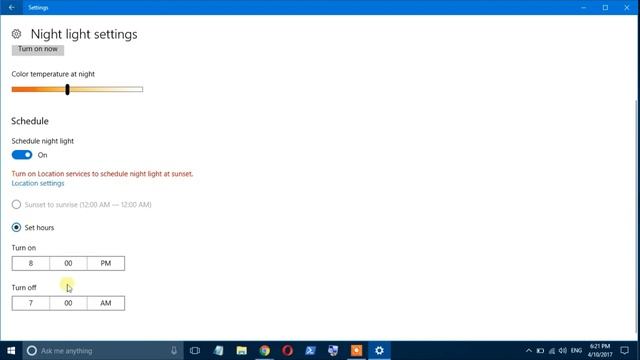
Task: Click the Cortana circle icon
Action: [x=31, y=351]
